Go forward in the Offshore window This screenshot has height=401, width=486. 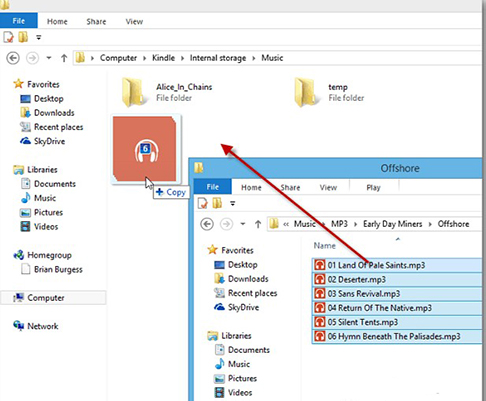(x=226, y=224)
